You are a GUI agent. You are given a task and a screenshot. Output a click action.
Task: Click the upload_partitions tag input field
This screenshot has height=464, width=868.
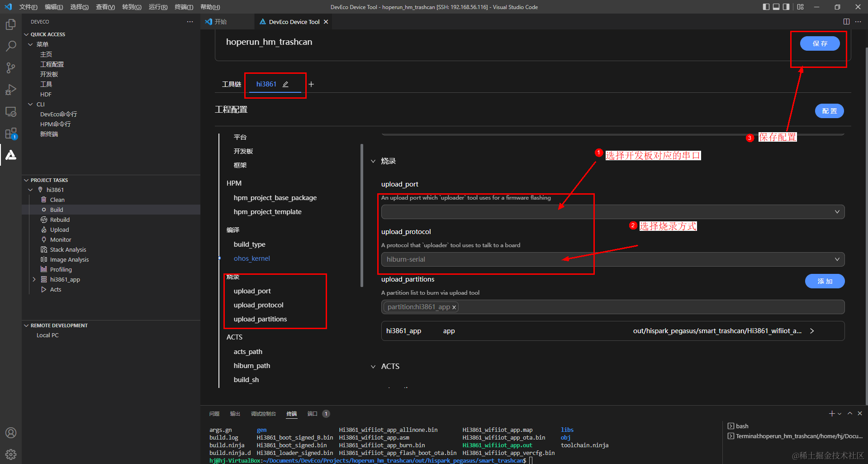click(613, 307)
